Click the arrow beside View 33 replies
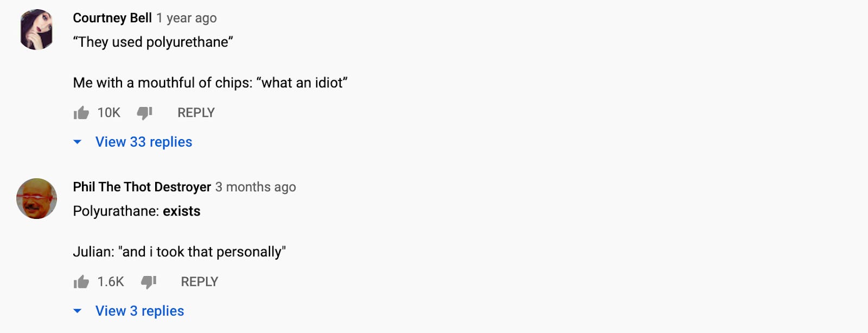The height and width of the screenshot is (333, 868). click(78, 142)
